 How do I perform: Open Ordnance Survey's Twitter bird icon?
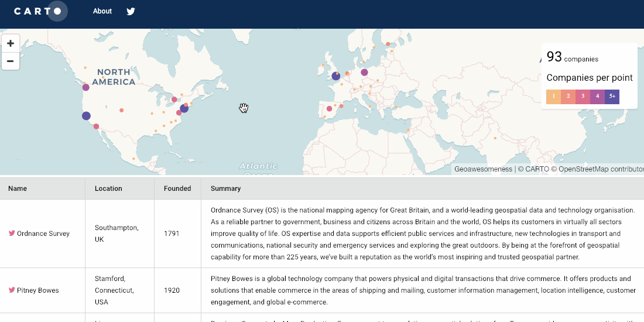pyautogui.click(x=12, y=233)
